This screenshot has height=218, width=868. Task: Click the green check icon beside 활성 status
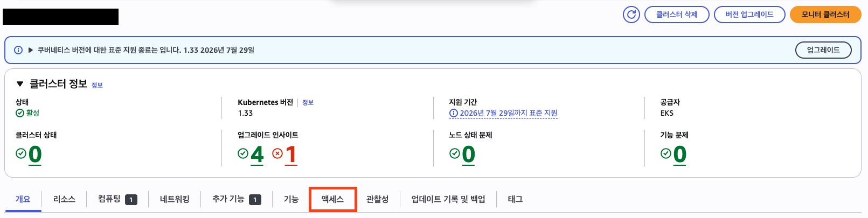20,113
